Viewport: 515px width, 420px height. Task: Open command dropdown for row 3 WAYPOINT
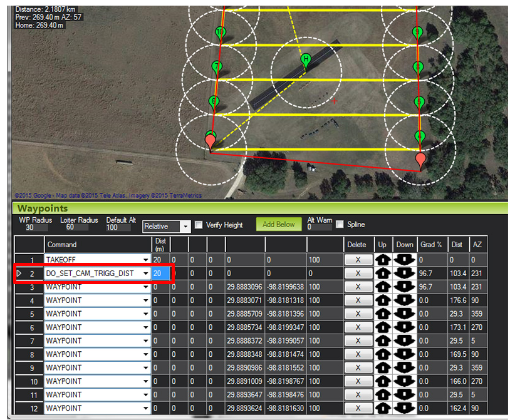point(146,287)
